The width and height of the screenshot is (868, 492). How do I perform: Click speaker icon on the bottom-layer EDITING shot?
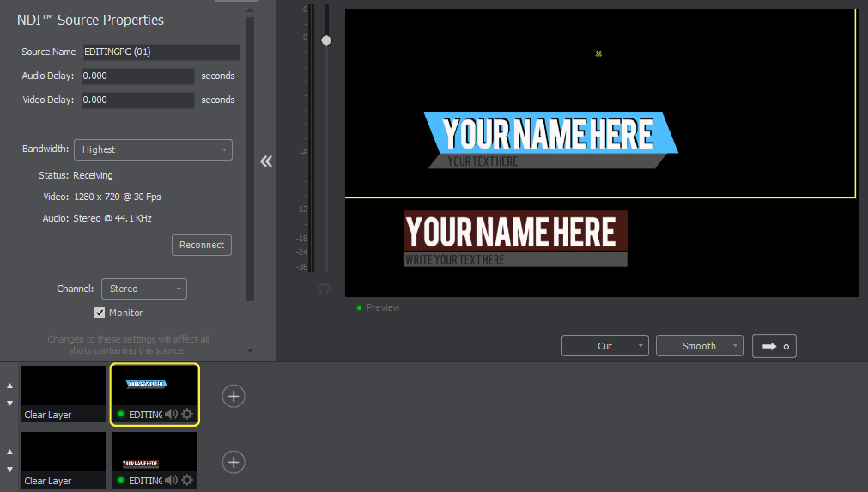171,481
